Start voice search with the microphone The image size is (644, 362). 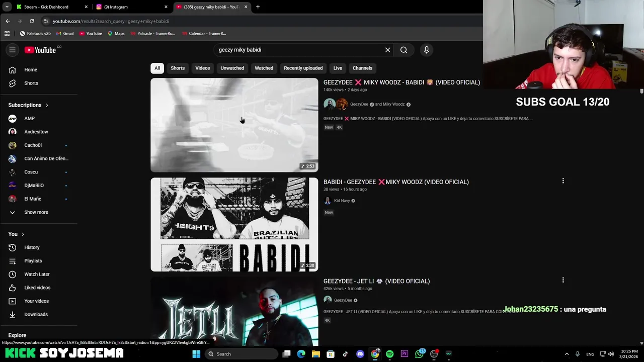[x=427, y=50]
